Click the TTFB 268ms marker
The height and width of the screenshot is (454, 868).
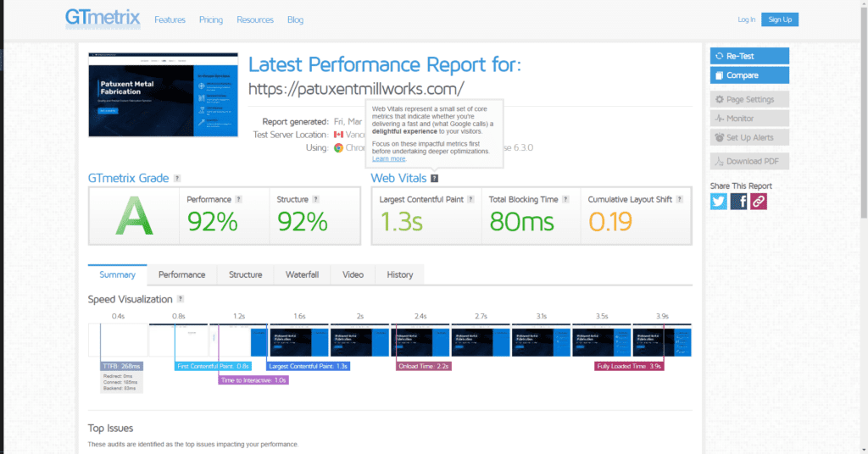(x=122, y=366)
